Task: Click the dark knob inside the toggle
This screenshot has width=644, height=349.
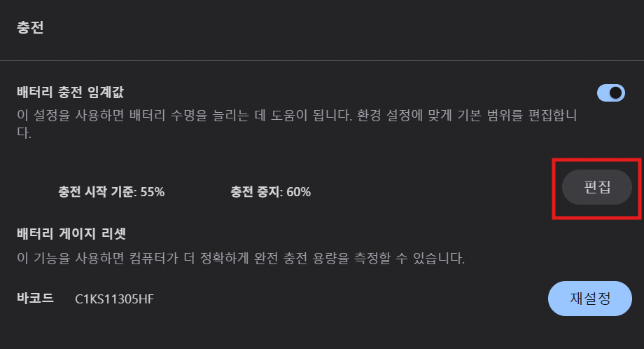Action: pos(616,93)
